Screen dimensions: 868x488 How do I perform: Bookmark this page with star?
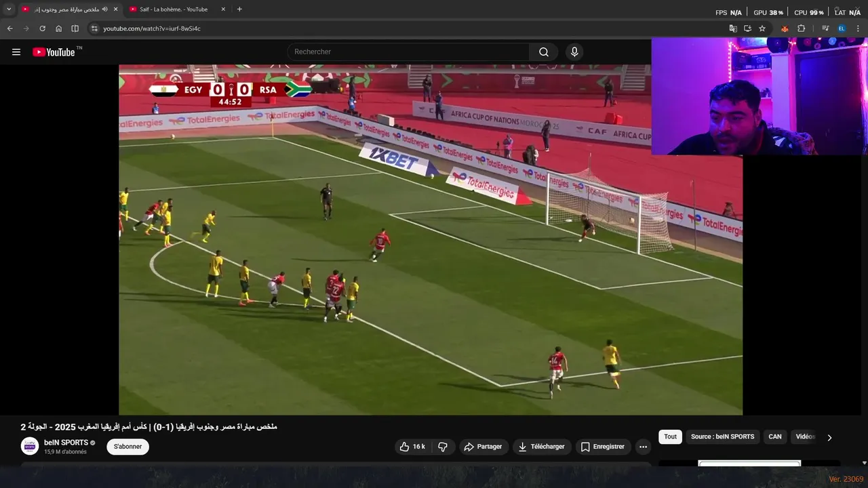click(762, 28)
